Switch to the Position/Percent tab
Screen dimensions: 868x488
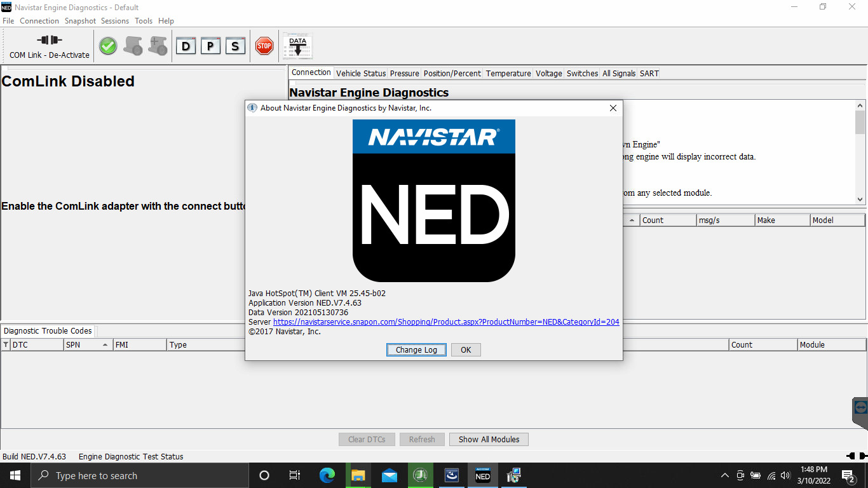tap(452, 74)
